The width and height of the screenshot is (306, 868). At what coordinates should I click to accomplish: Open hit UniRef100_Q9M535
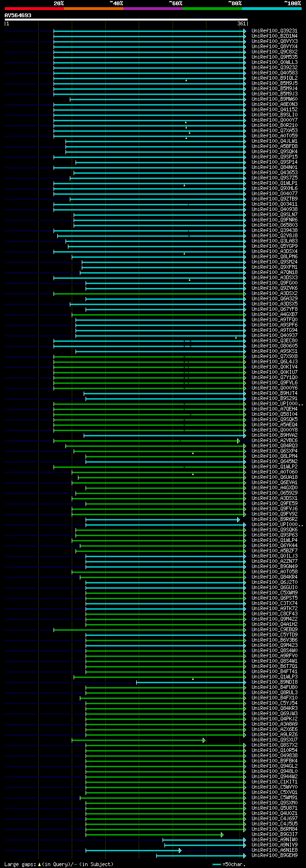(x=274, y=57)
